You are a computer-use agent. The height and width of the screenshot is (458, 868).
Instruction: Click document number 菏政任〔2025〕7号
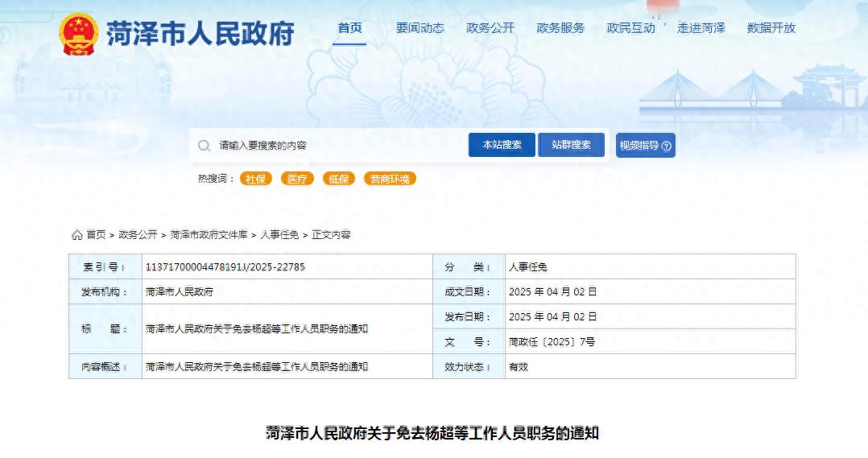552,342
